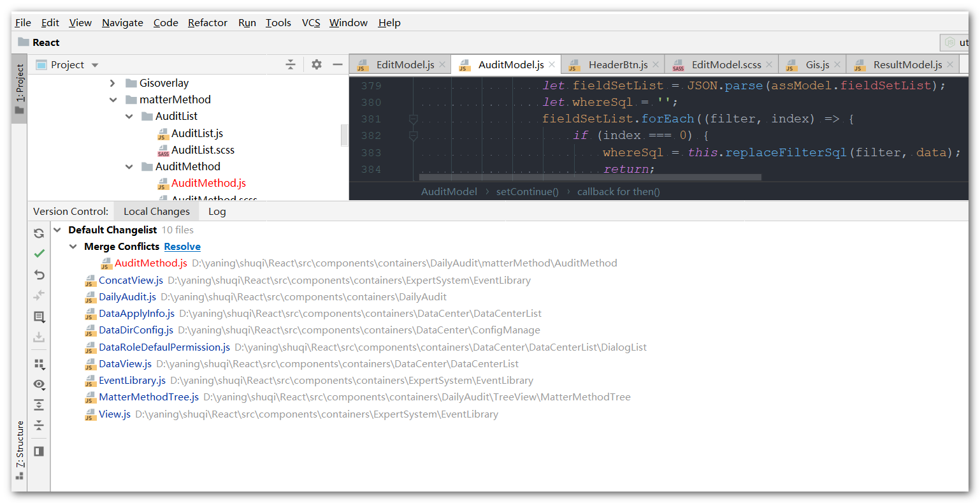
Task: Open Project panel gear settings
Action: 317,64
